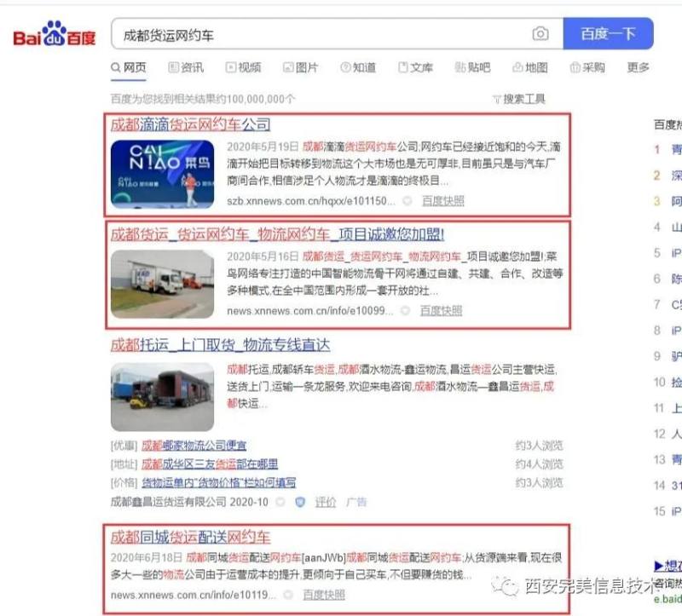Expand the 更多 menu
682x616 pixels.
[638, 67]
